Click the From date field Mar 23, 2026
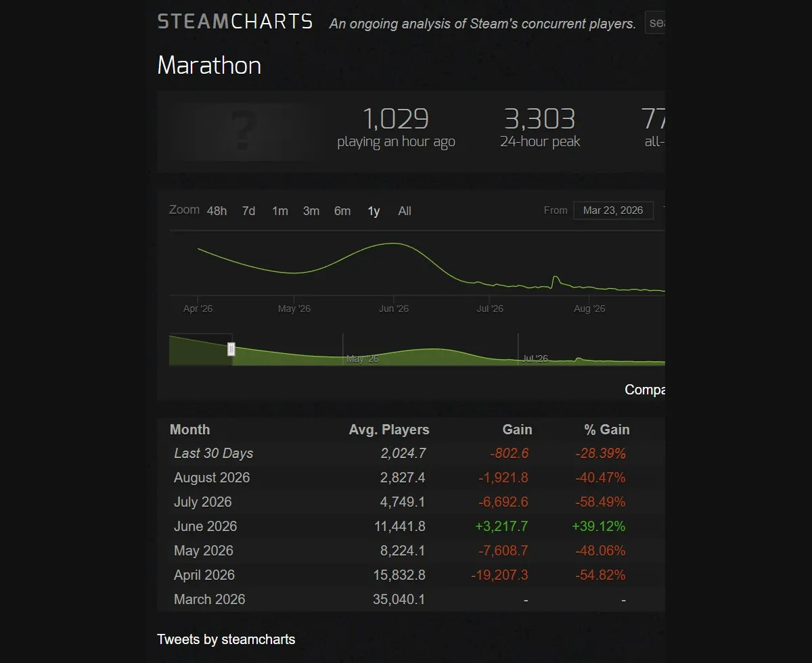Image resolution: width=812 pixels, height=663 pixels. click(x=613, y=210)
